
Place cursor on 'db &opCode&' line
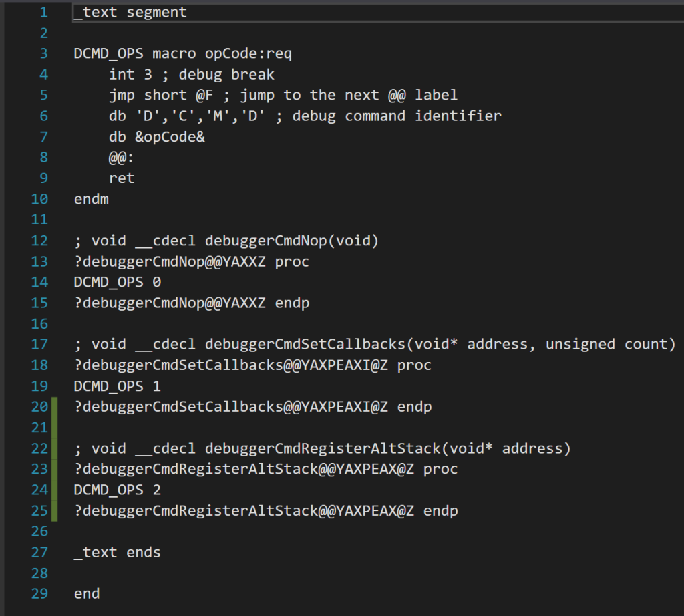coord(157,136)
